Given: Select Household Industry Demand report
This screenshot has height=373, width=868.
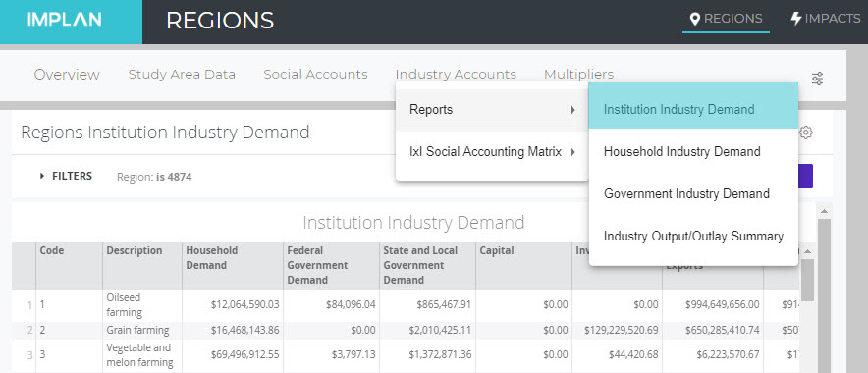Looking at the screenshot, I should (x=693, y=151).
